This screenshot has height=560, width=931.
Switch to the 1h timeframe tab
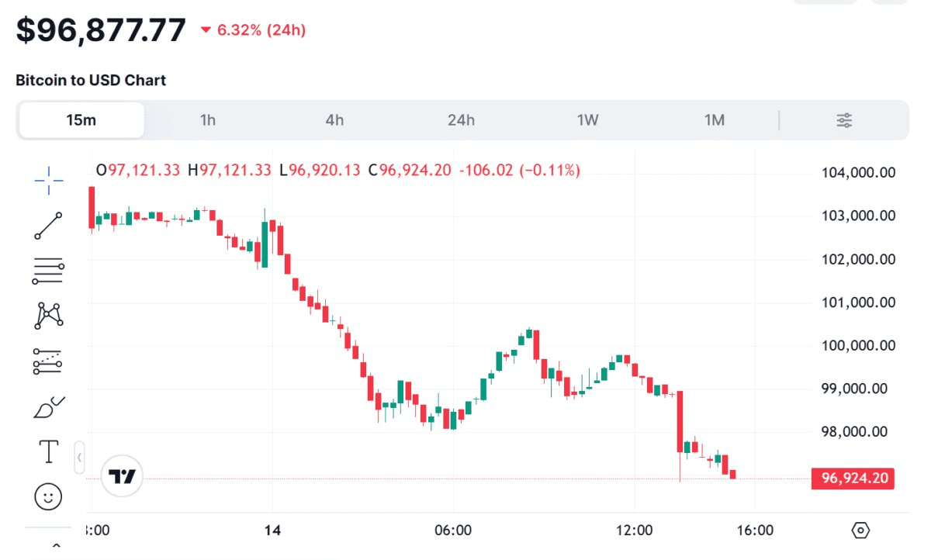coord(208,120)
